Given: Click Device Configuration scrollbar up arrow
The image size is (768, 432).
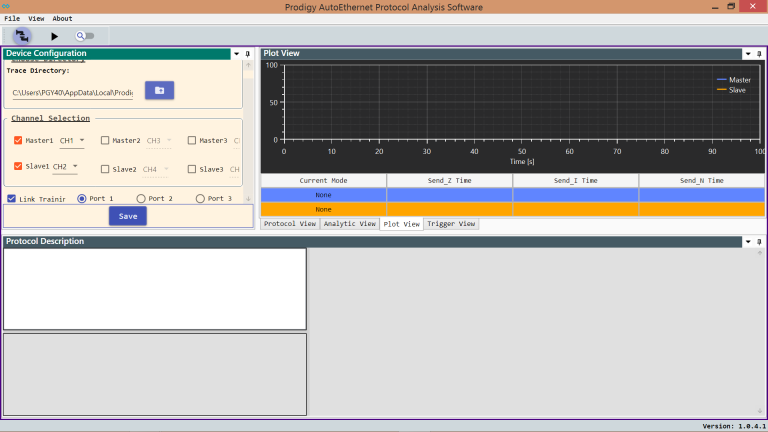Looking at the screenshot, I should click(x=248, y=65).
